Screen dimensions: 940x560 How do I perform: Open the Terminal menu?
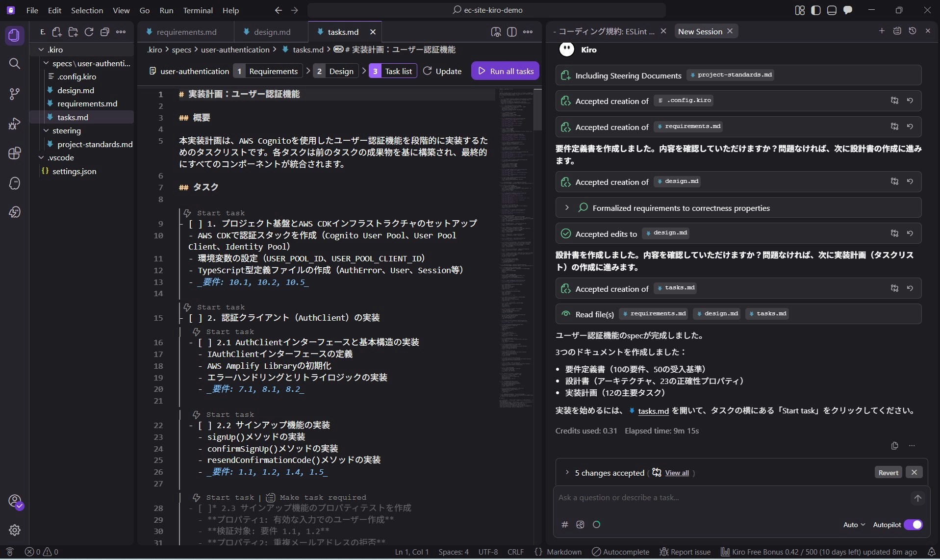pos(198,10)
